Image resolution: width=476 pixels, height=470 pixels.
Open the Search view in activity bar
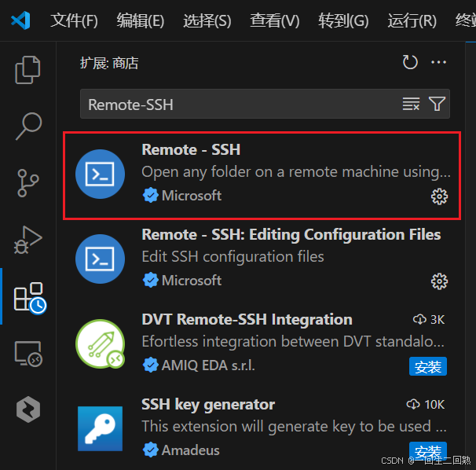pos(28,126)
